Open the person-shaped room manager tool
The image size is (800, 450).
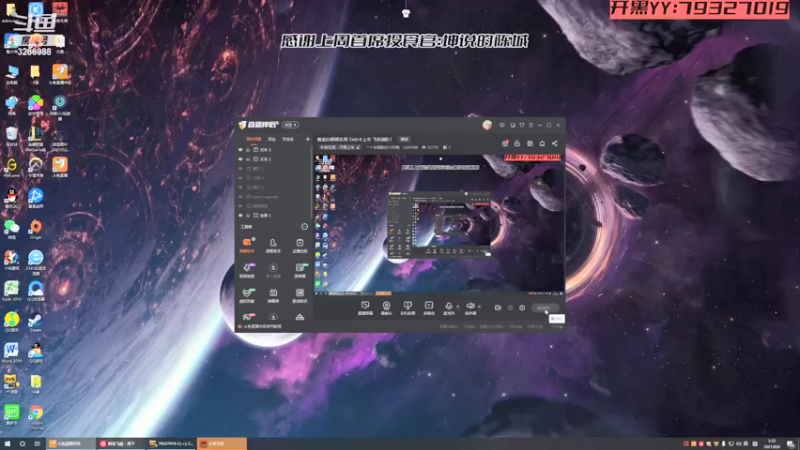(273, 245)
